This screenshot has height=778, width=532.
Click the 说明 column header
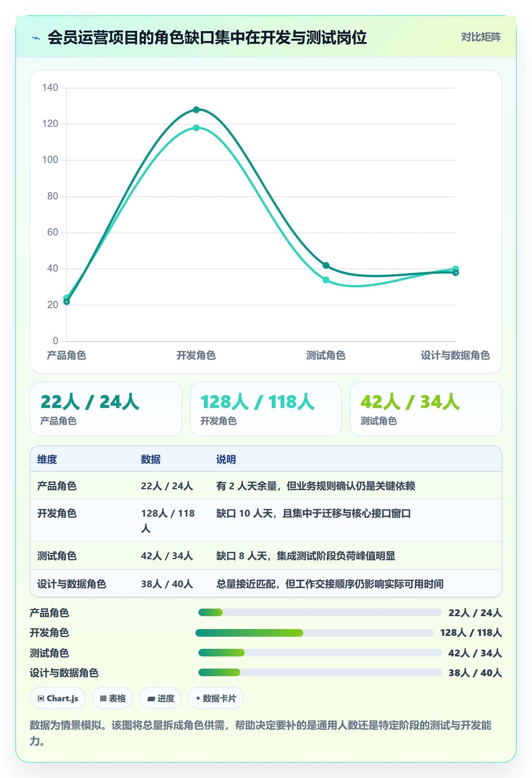226,459
